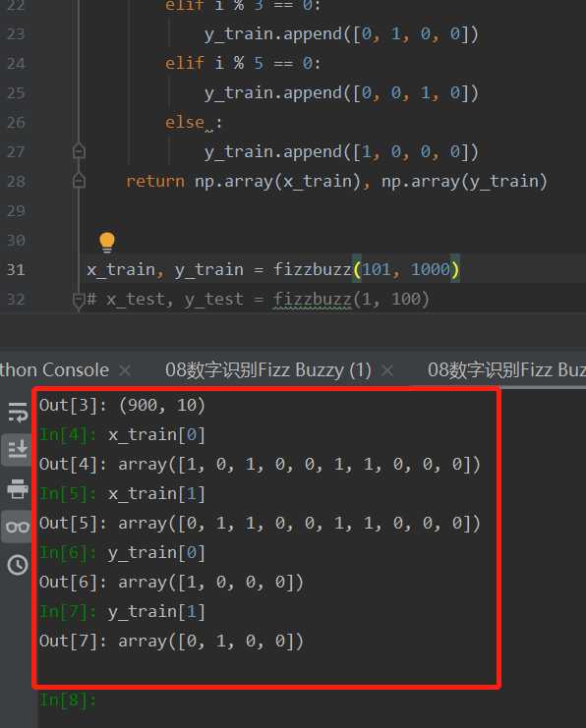Click 'Out[6]: array([1, 0, 0, 0])' line
This screenshot has height=728, width=586.
point(171,583)
